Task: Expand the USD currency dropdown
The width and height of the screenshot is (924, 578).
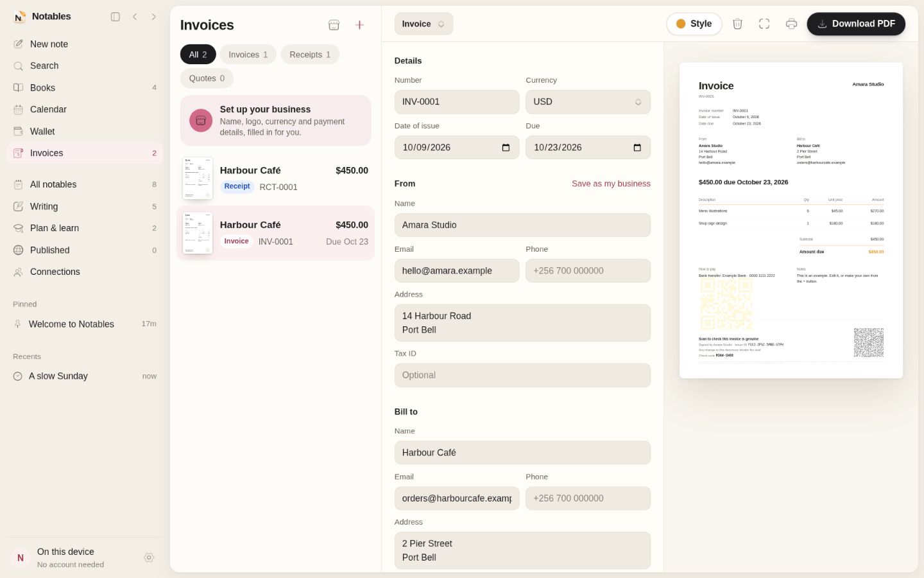Action: pyautogui.click(x=588, y=102)
